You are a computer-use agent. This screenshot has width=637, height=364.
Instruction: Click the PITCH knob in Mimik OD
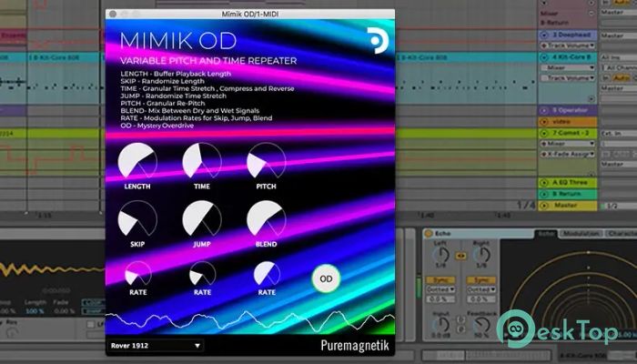click(266, 160)
